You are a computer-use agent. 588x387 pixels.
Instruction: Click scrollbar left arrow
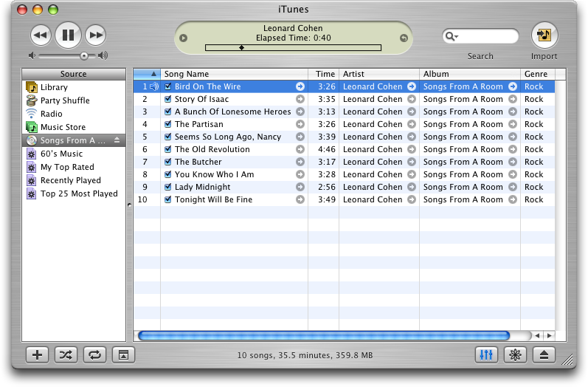(x=537, y=335)
